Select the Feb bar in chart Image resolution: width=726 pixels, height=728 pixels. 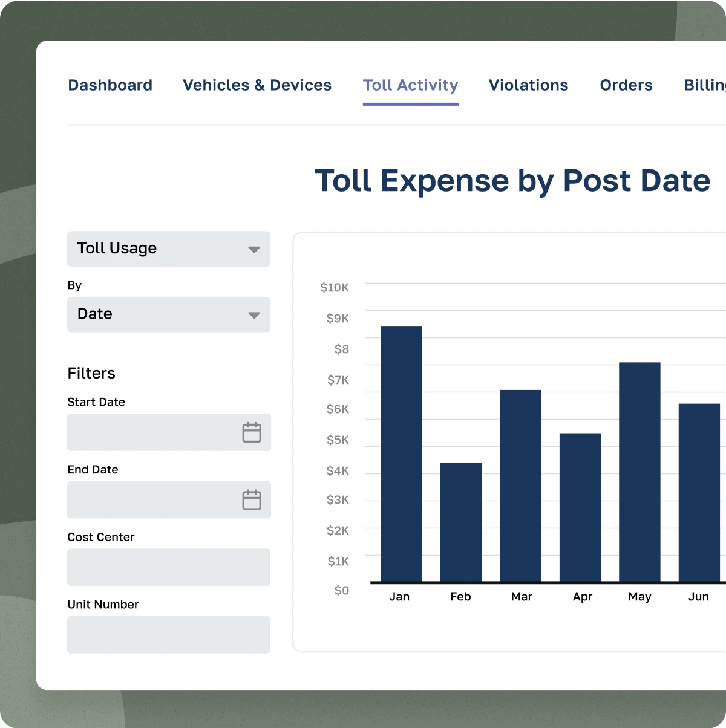click(x=461, y=522)
